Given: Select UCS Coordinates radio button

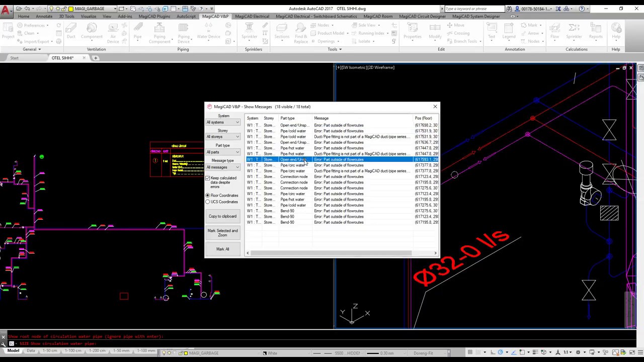Looking at the screenshot, I should (207, 202).
